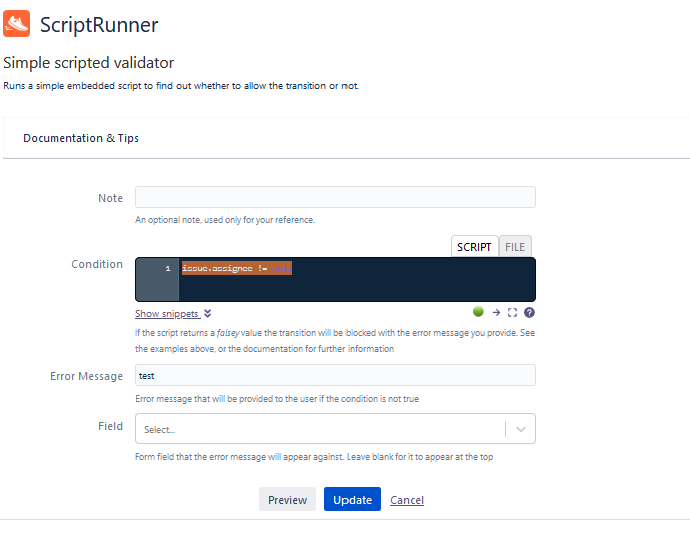This screenshot has width=690, height=540.
Task: Switch to the FILE tab
Action: tap(515, 247)
